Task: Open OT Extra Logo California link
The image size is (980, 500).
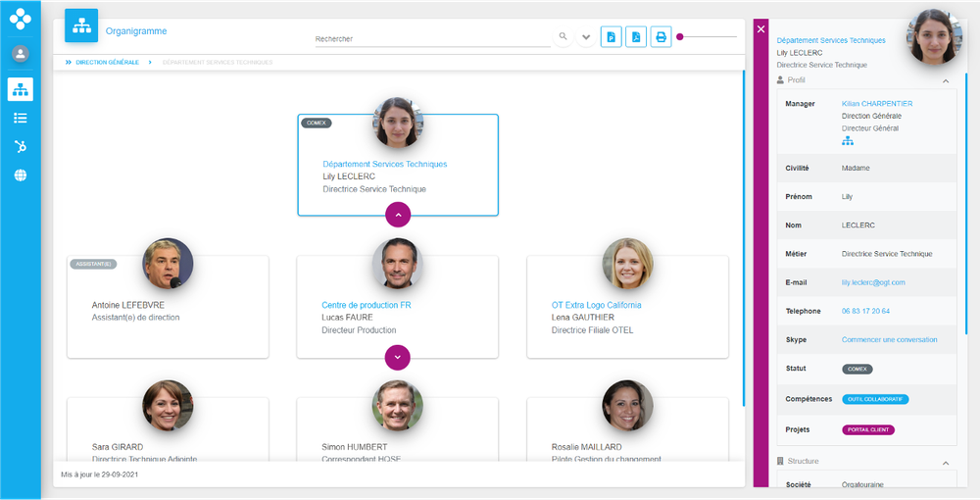Action: (x=596, y=305)
